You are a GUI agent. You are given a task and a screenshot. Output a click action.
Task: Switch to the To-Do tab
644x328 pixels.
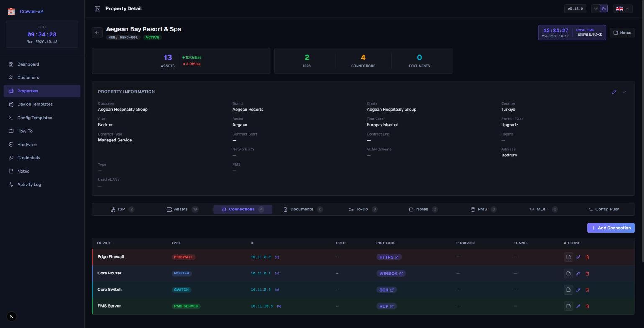363,209
